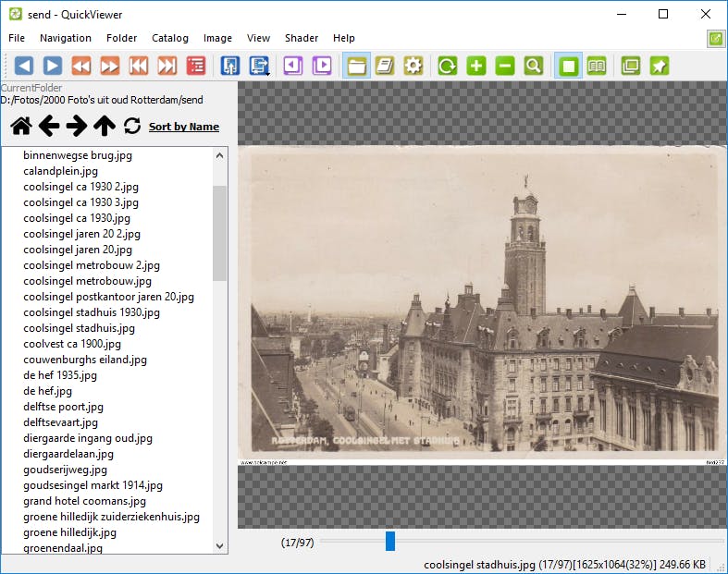The height and width of the screenshot is (574, 728).
Task: Select groene hilledijk zuiderziekenhuis.jpg
Action: tap(111, 517)
